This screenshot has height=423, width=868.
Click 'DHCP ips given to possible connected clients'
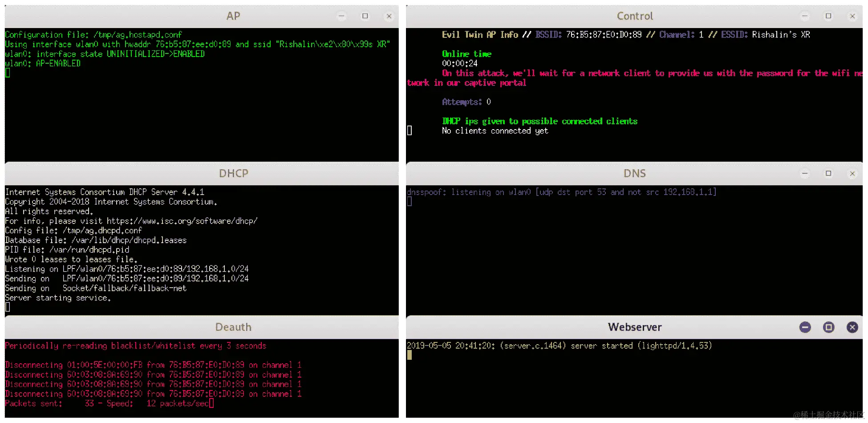539,121
